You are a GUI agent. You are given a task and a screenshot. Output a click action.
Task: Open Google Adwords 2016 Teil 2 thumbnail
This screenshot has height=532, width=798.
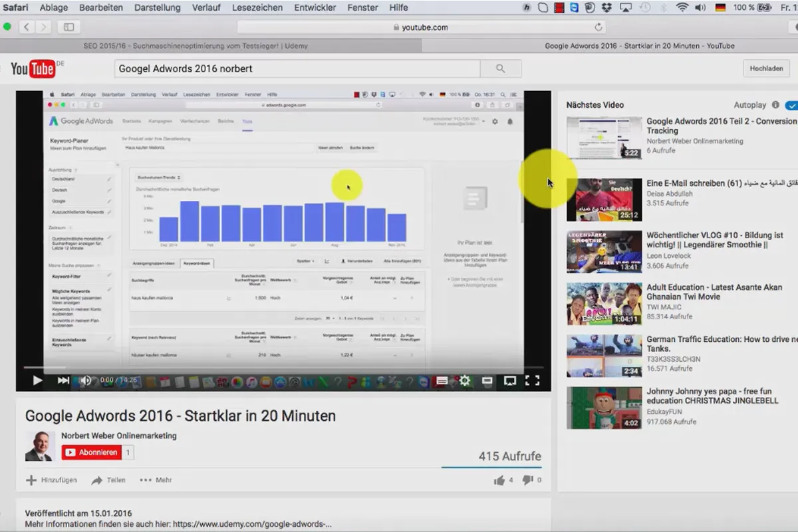[604, 138]
